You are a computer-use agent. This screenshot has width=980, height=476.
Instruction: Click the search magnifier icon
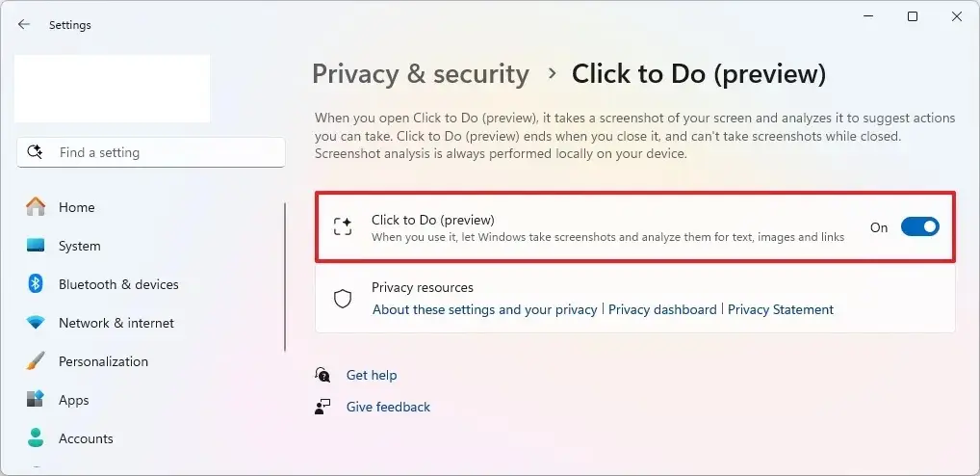pos(36,152)
